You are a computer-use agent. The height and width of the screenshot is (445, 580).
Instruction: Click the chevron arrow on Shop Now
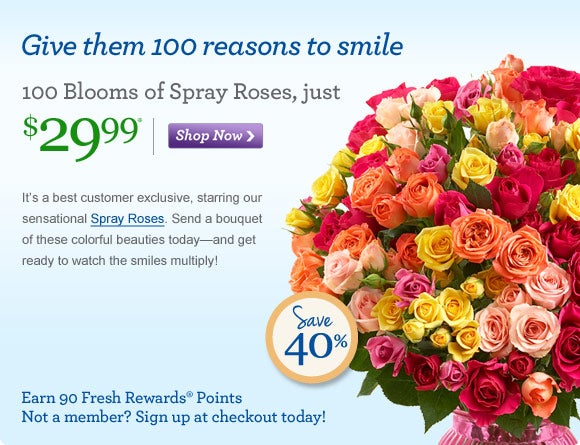tap(250, 136)
